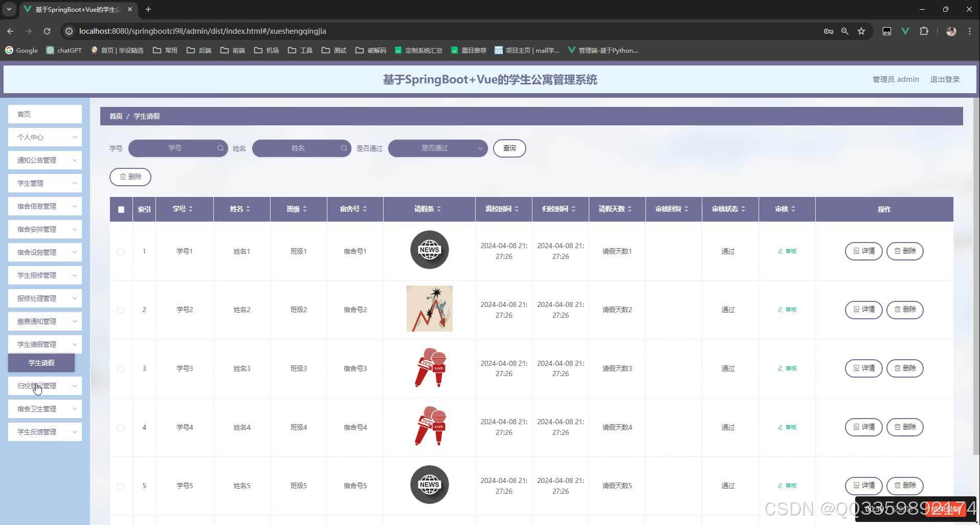Collapse 学生请假管理 sidebar menu
This screenshot has height=525, width=980.
coord(45,344)
